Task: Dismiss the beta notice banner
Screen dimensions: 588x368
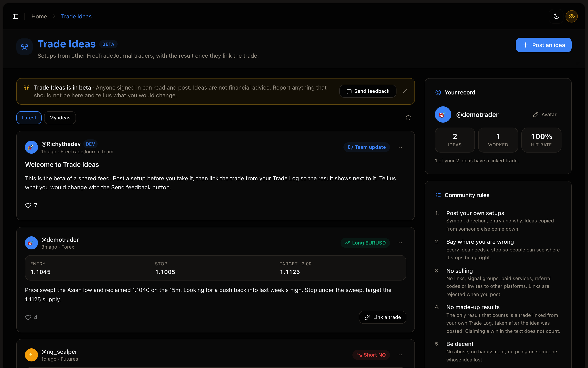Action: point(404,91)
